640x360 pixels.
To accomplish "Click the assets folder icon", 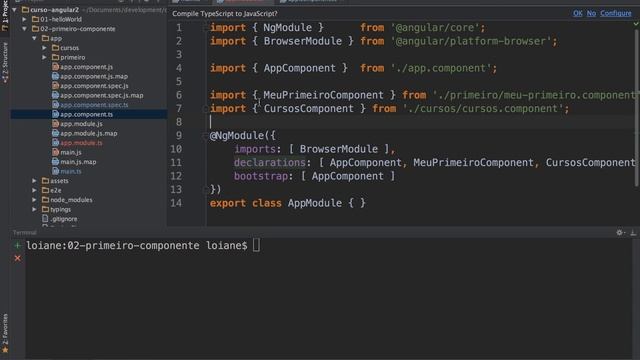I will pos(45,181).
